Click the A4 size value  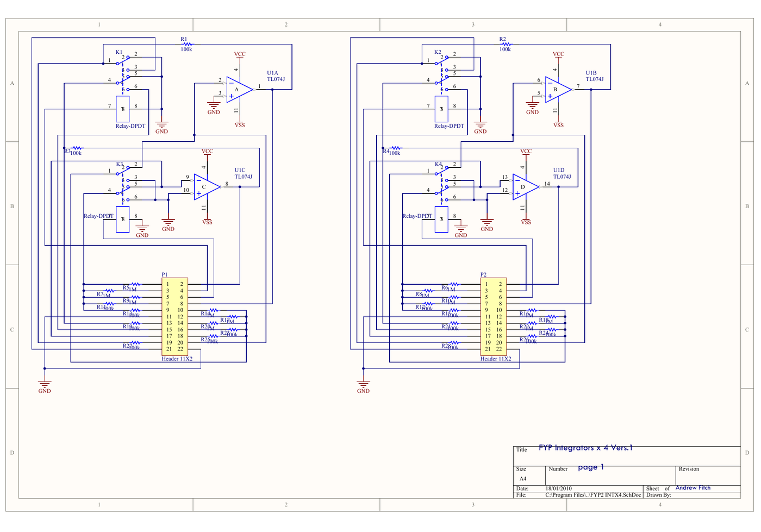click(x=523, y=479)
